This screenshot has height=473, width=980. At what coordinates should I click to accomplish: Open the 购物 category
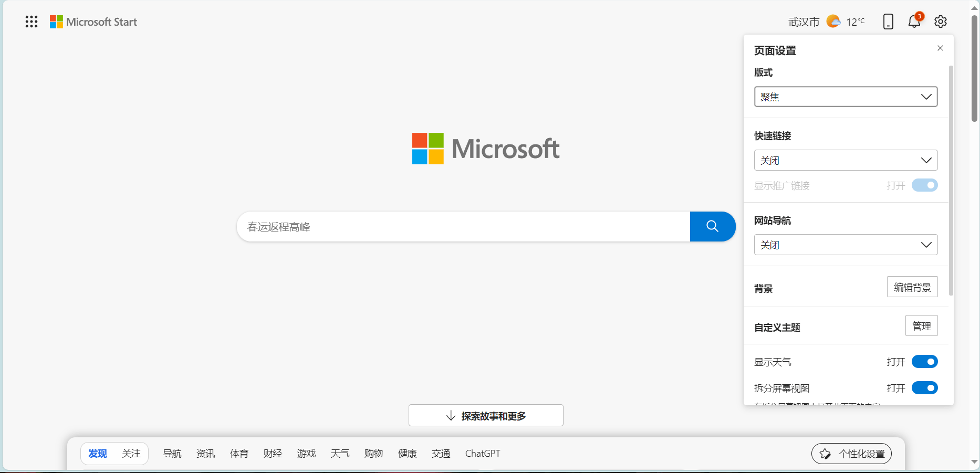(374, 454)
